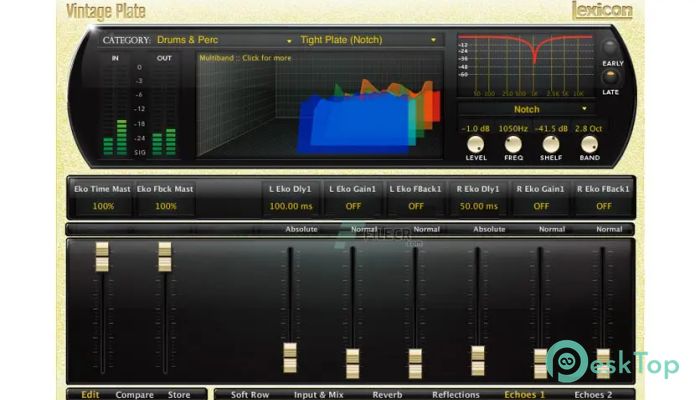Click the Vintage Plate title
The width and height of the screenshot is (700, 400).
pos(106,11)
